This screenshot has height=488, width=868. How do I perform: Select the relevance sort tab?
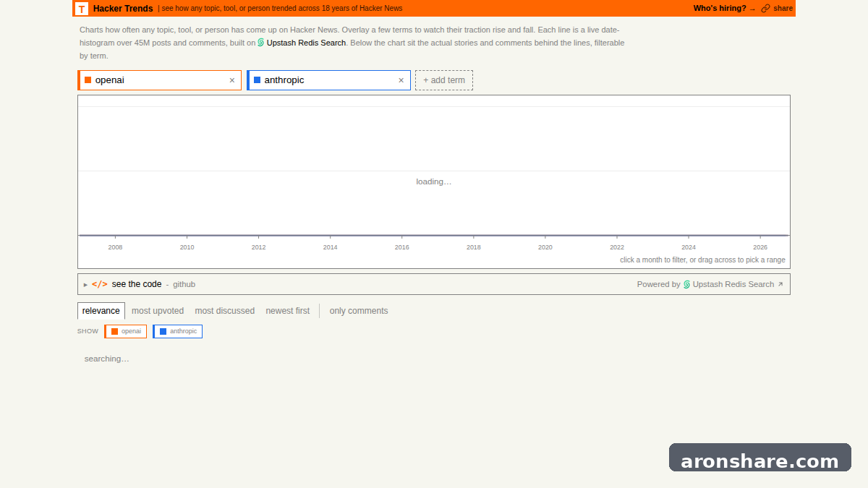coord(101,311)
